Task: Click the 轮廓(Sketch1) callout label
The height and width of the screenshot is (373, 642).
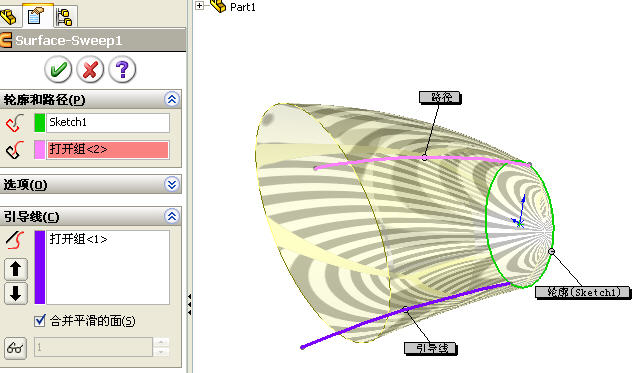Action: point(583,292)
